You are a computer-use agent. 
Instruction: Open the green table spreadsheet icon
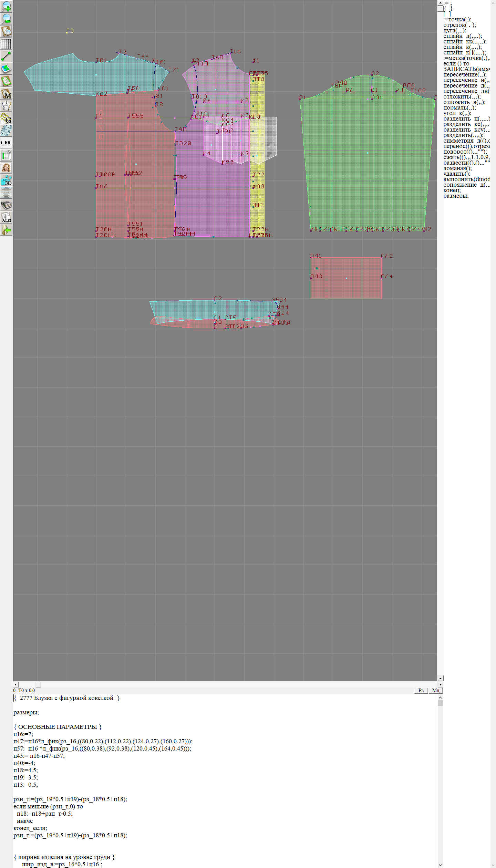point(6,155)
